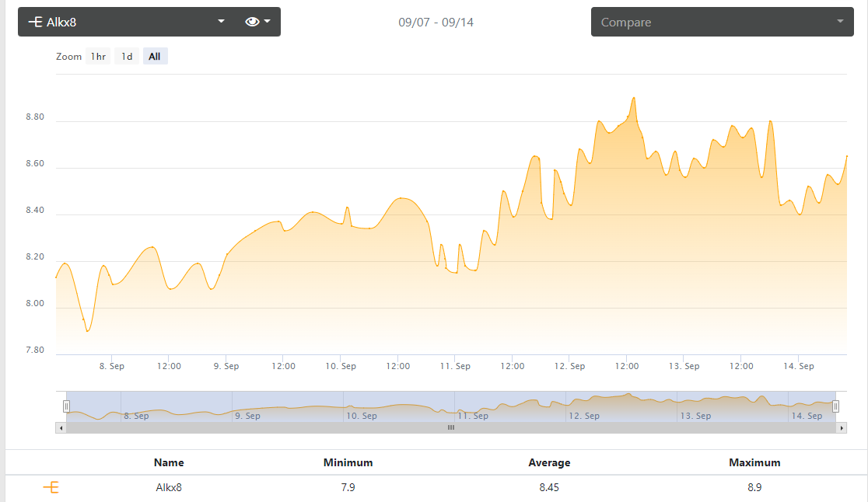Set zoom to 1hr
This screenshot has width=868, height=502.
coord(98,57)
